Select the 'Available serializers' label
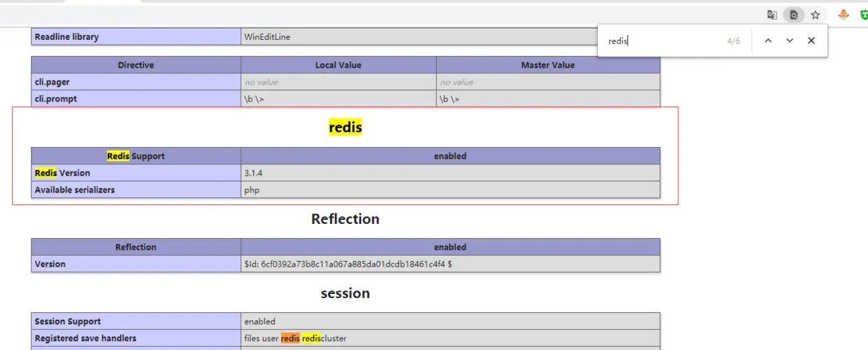This screenshot has height=350, width=868. pos(75,190)
